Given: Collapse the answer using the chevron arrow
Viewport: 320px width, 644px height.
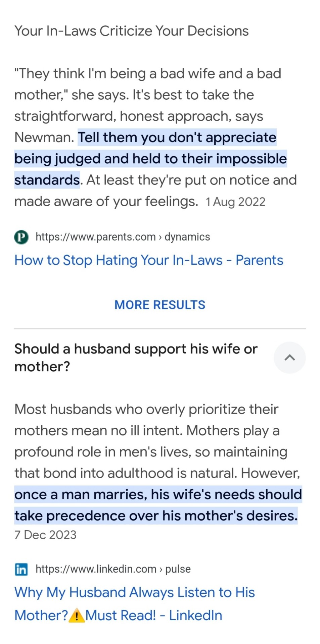Looking at the screenshot, I should 289,358.
